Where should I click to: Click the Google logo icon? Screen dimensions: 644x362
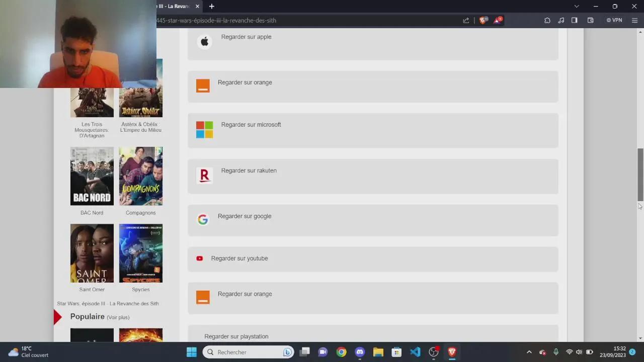[x=203, y=220]
